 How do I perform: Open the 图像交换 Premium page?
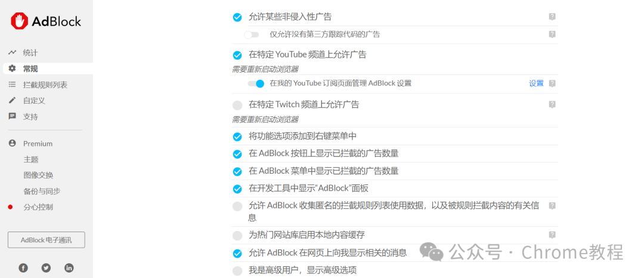[38, 176]
